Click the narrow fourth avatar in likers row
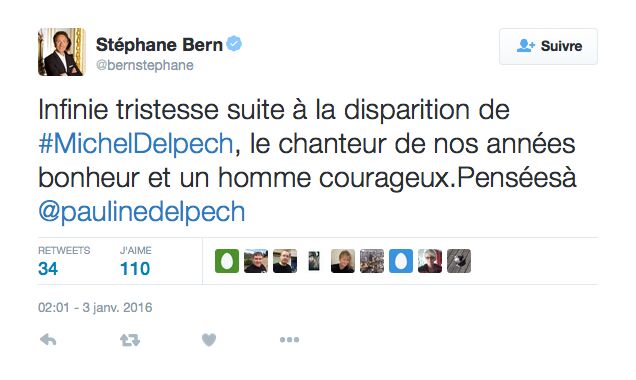Image resolution: width=636 pixels, height=380 pixels. 314,261
